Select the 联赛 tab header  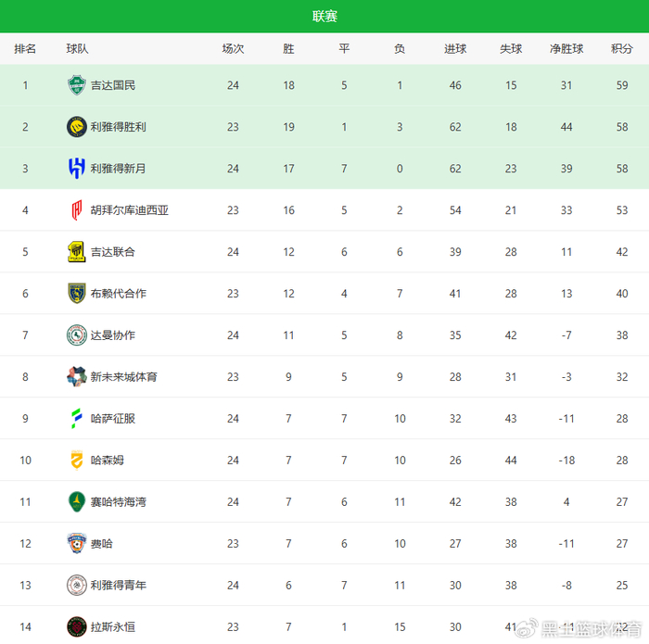324,16
